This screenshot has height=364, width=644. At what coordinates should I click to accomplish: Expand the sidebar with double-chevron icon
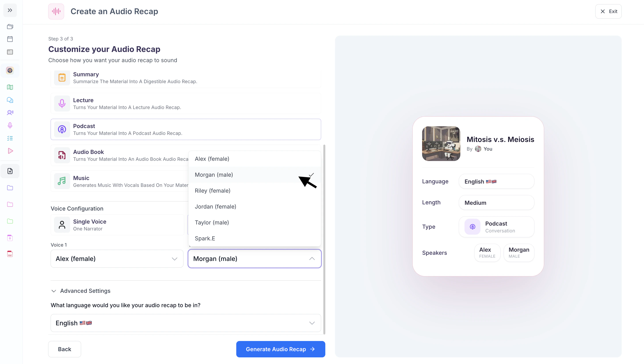(x=10, y=10)
